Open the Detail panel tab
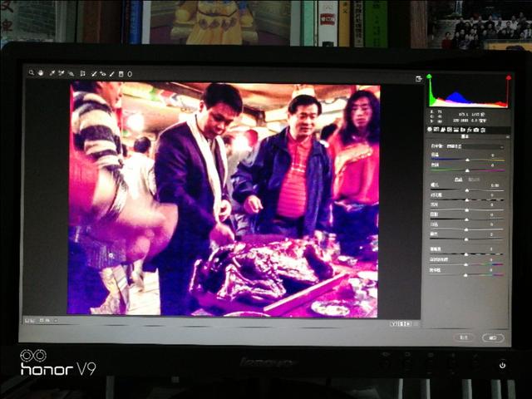Screen dimensions: 532x399 coord(443,130)
